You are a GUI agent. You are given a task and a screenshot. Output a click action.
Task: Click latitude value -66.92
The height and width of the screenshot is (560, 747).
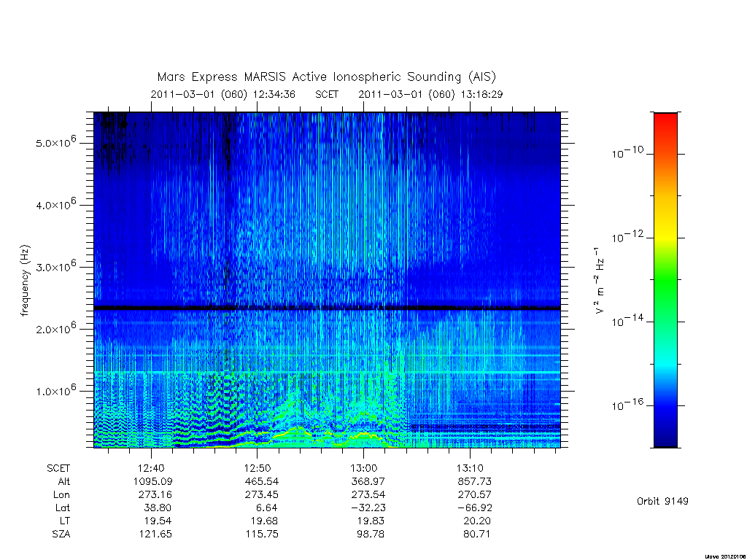coord(474,507)
